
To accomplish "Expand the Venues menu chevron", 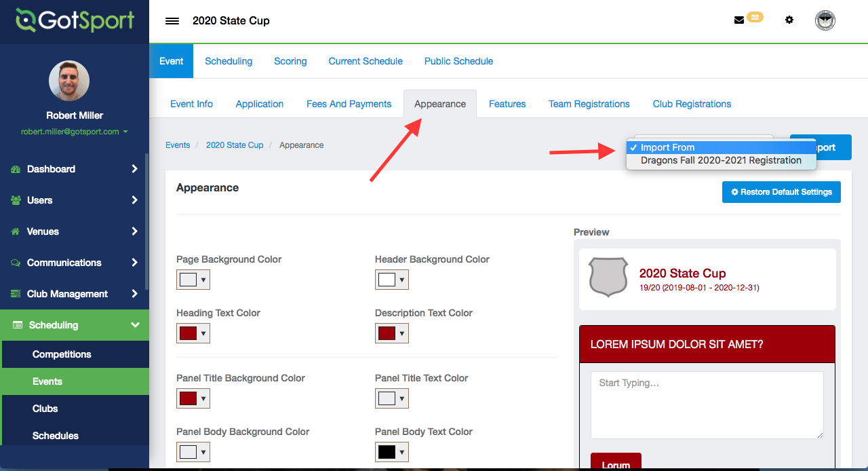I will coord(134,231).
